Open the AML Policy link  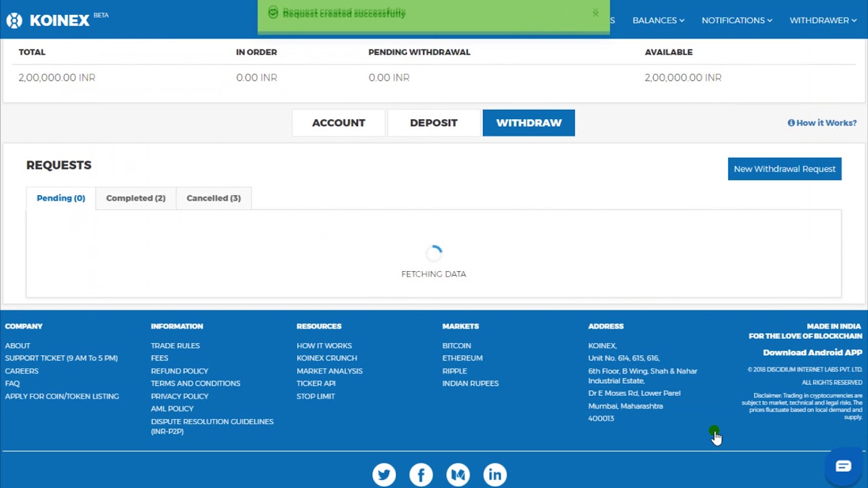pos(172,408)
